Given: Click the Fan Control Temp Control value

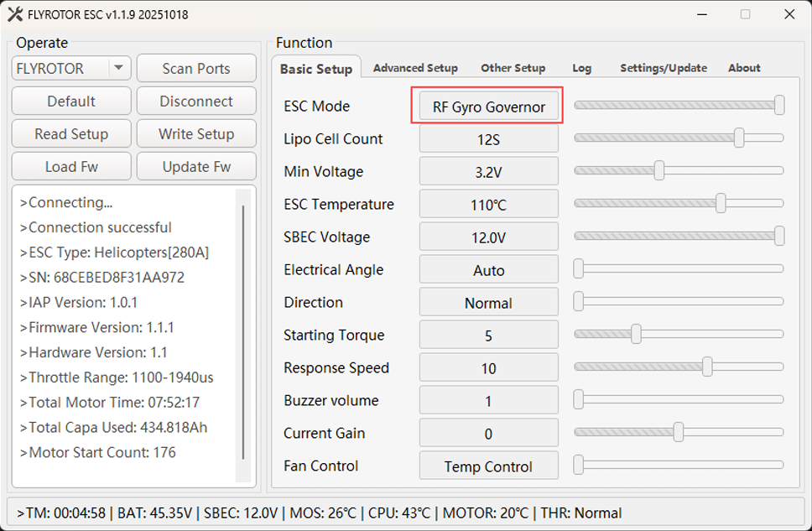Looking at the screenshot, I should pos(488,466).
